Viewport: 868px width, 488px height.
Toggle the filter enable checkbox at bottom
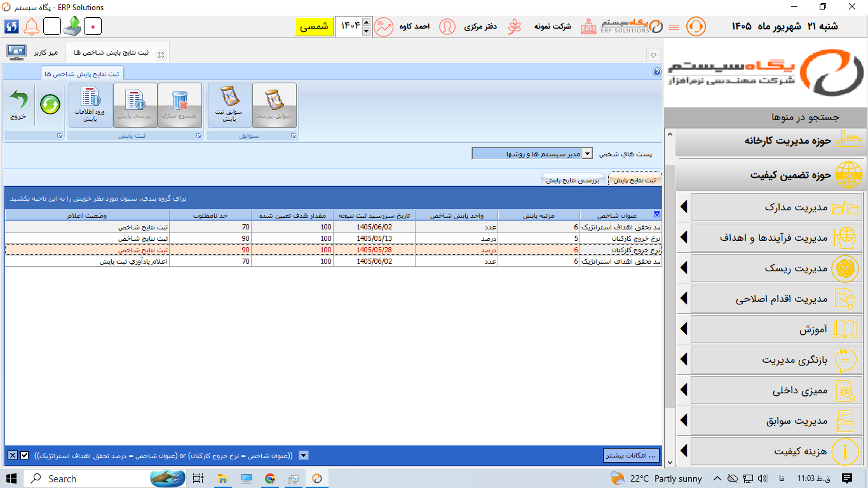click(x=24, y=455)
